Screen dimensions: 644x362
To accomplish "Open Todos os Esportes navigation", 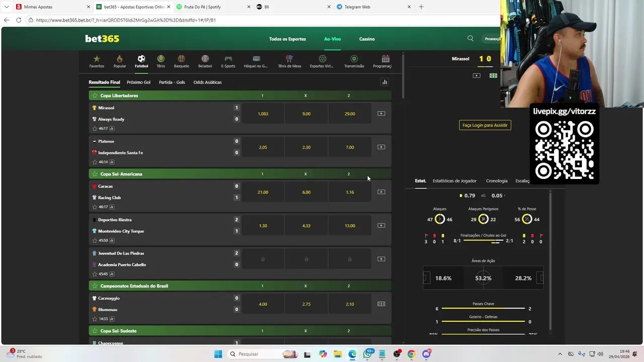I will pos(287,39).
